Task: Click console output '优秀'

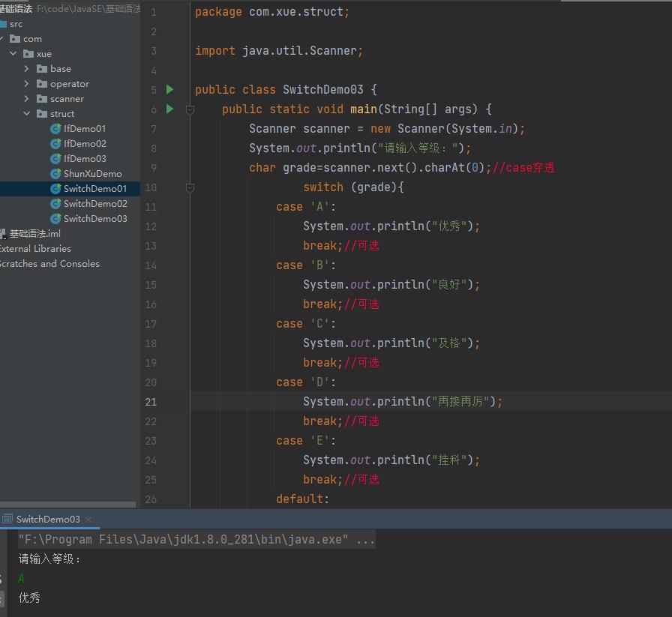Action: click(x=29, y=598)
